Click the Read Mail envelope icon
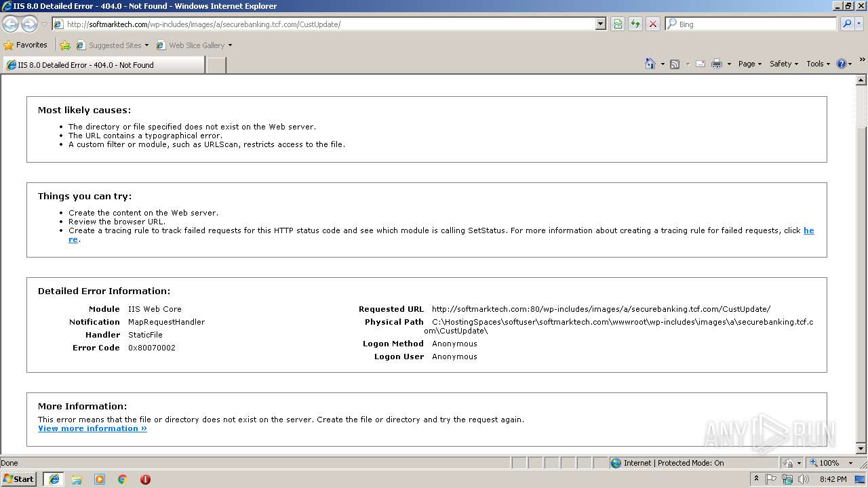The height and width of the screenshot is (488, 868). (701, 64)
